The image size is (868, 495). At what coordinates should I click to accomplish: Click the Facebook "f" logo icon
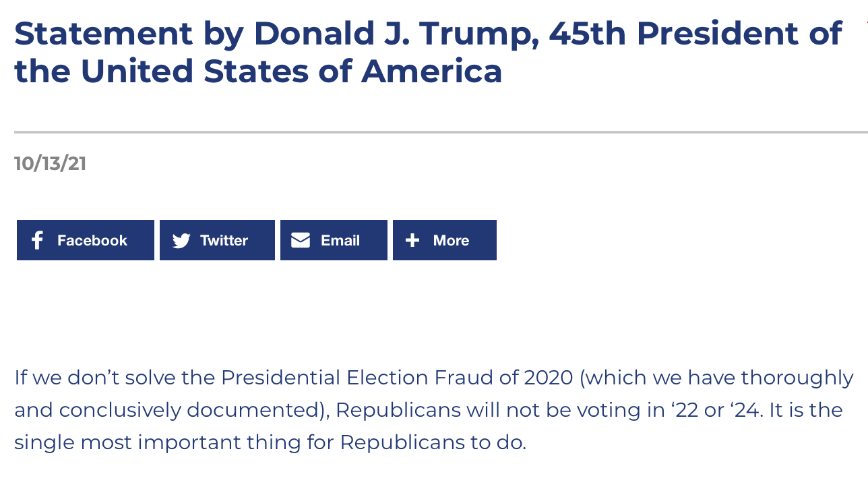click(x=37, y=240)
